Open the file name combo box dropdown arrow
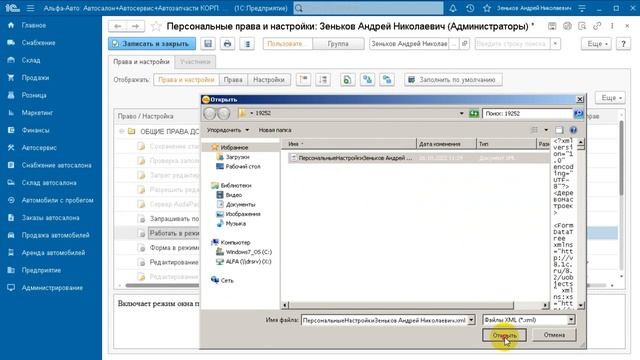 click(471, 320)
